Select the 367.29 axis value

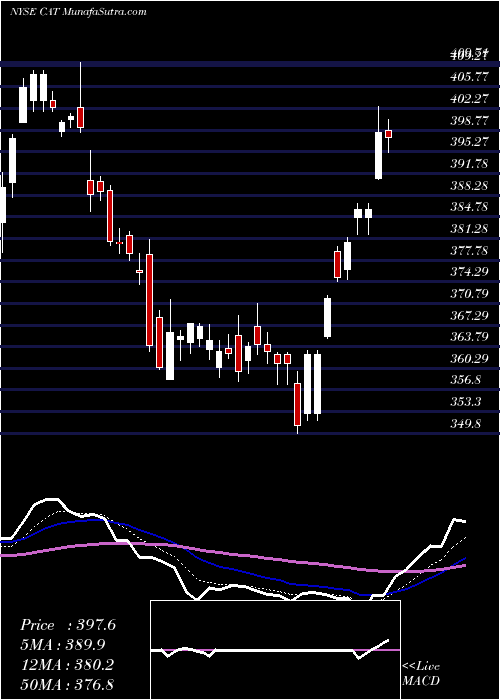[469, 316]
